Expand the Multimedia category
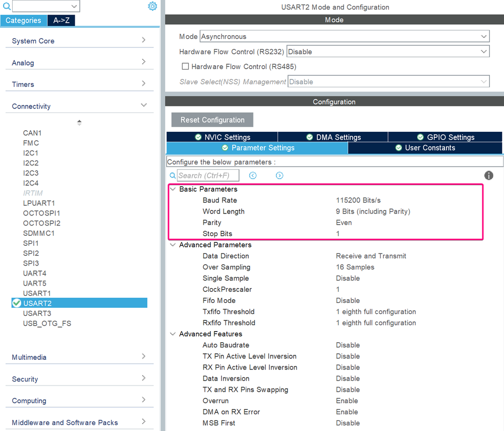Image resolution: width=504 pixels, height=431 pixels. click(79, 357)
